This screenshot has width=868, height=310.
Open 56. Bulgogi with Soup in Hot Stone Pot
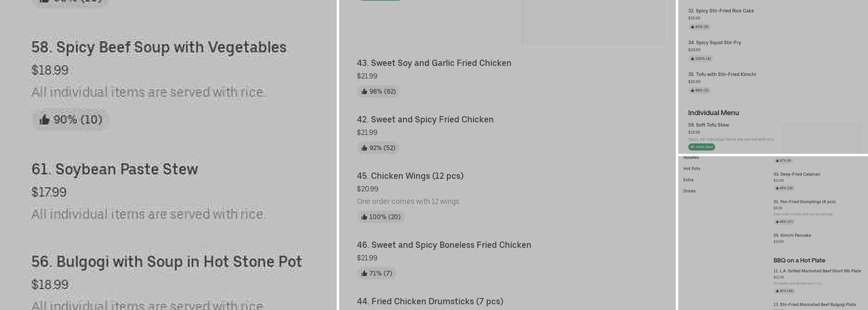pyautogui.click(x=167, y=262)
